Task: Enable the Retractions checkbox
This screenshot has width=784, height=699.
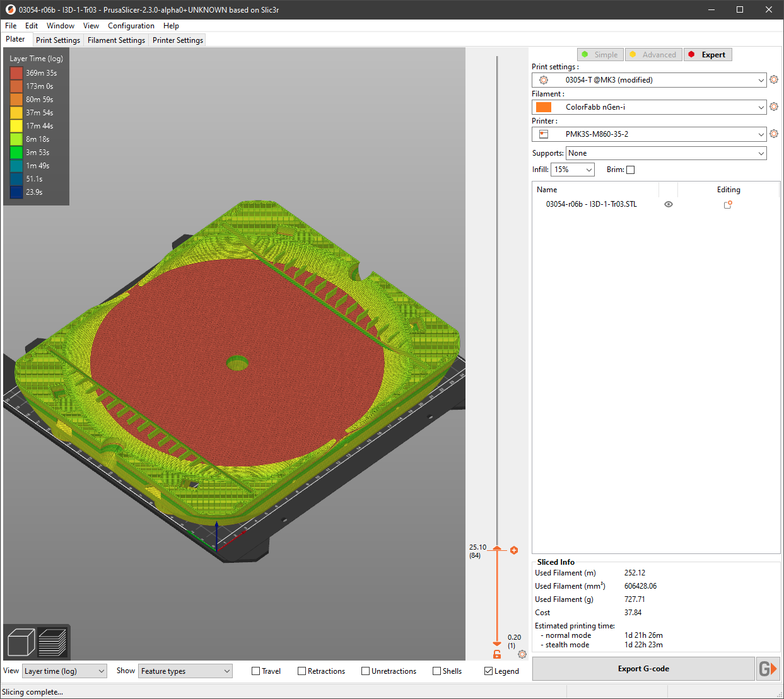Action: click(301, 671)
